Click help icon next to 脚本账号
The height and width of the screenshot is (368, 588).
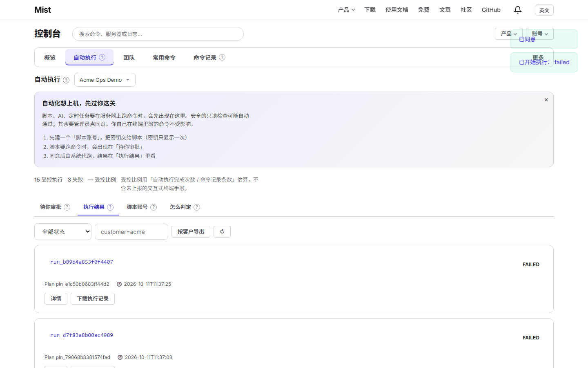tap(154, 207)
